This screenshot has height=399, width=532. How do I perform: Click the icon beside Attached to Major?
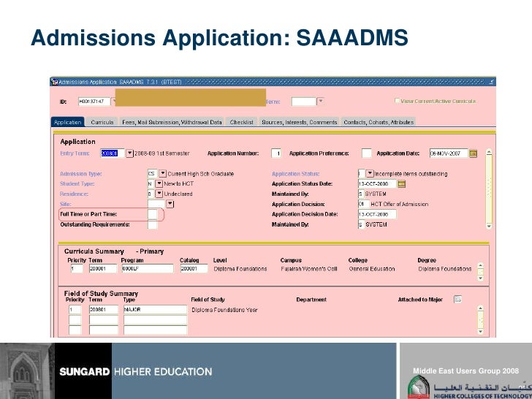pos(457,300)
